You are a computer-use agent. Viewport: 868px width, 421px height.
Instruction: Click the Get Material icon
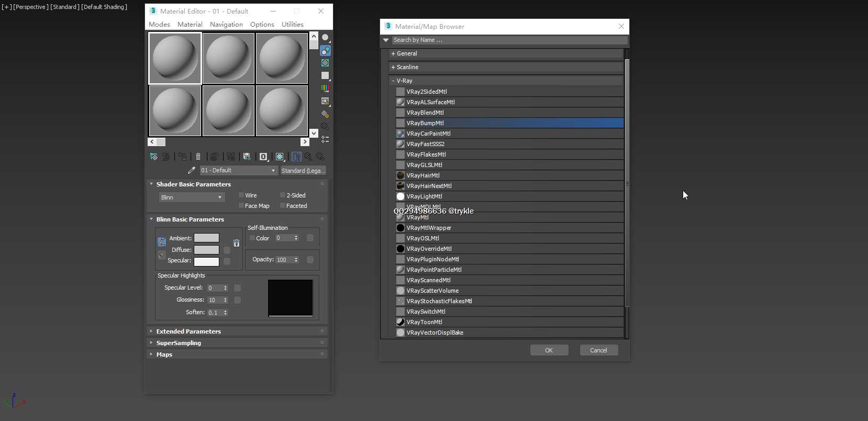click(x=154, y=157)
